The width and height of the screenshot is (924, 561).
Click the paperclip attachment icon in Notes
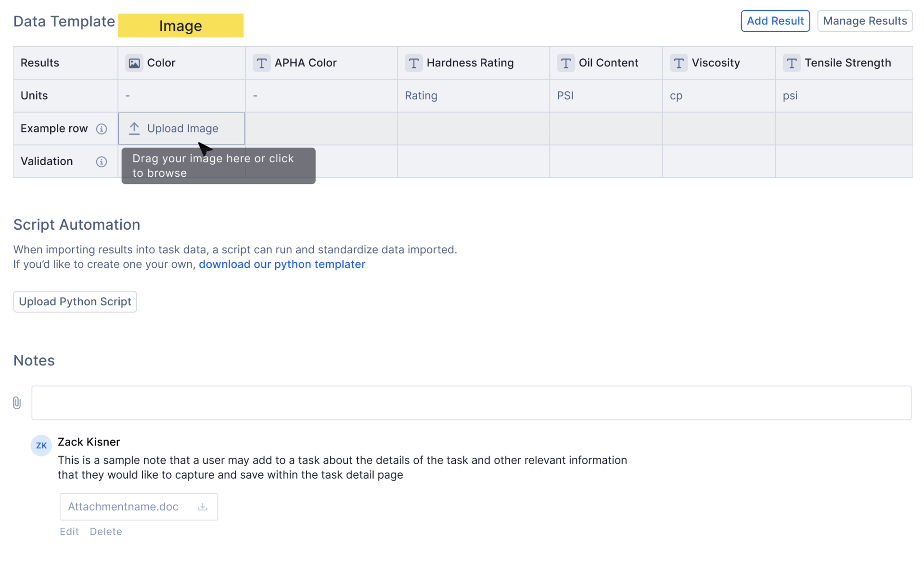click(x=17, y=403)
